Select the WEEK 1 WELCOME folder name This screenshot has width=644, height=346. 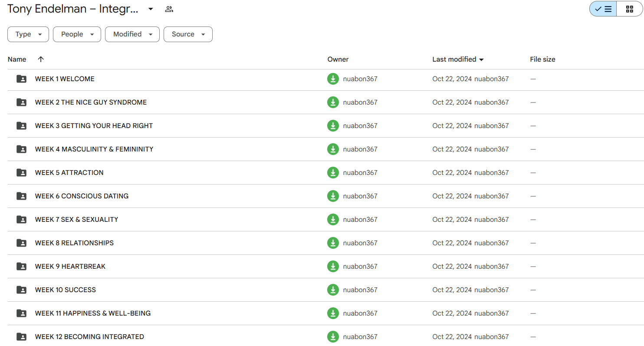click(x=65, y=79)
